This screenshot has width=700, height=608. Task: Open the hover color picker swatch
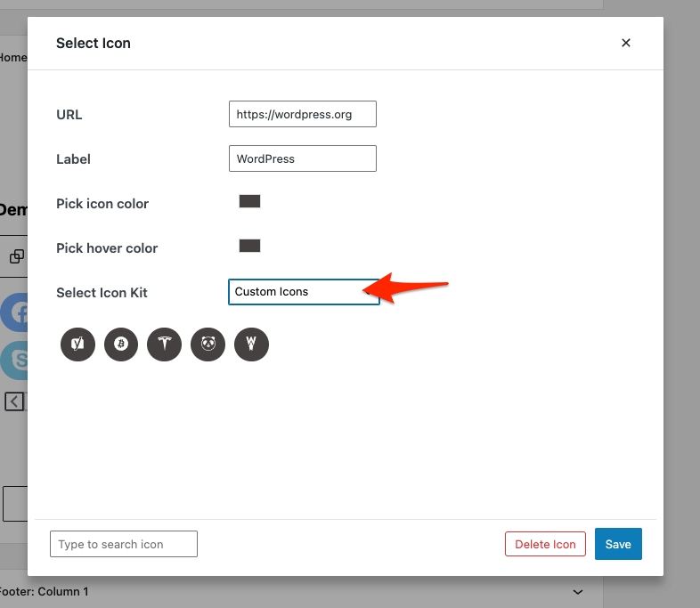tap(249, 246)
